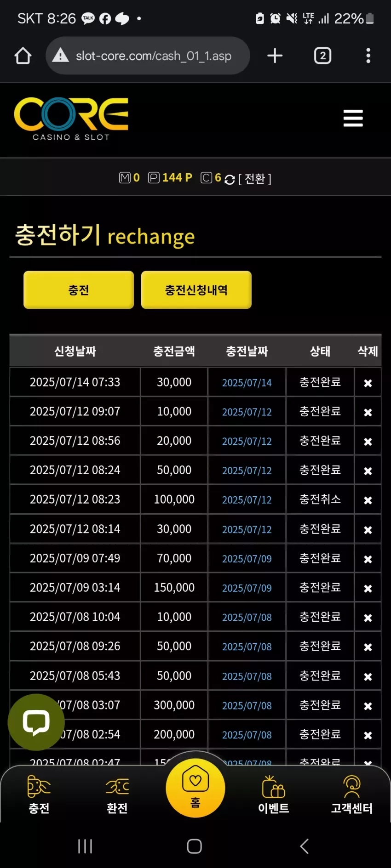The image size is (391, 868).
Task: Select 환전 in the bottom bar
Action: [x=117, y=794]
